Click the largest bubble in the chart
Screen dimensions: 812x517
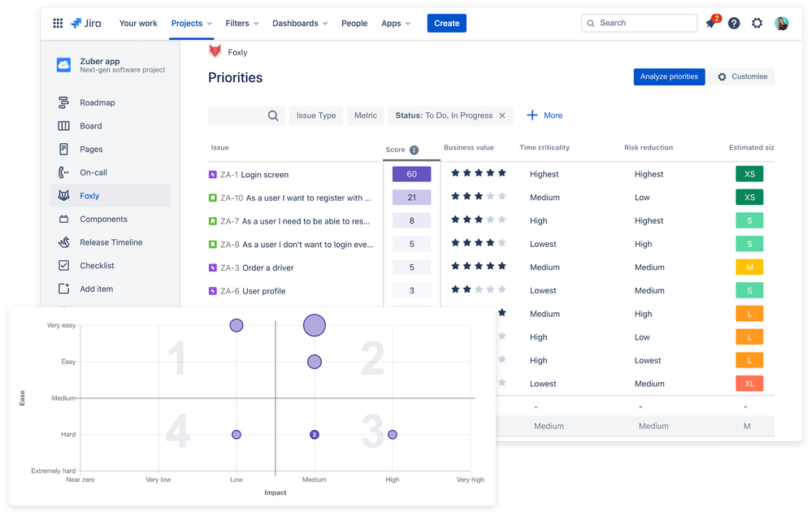pos(315,325)
